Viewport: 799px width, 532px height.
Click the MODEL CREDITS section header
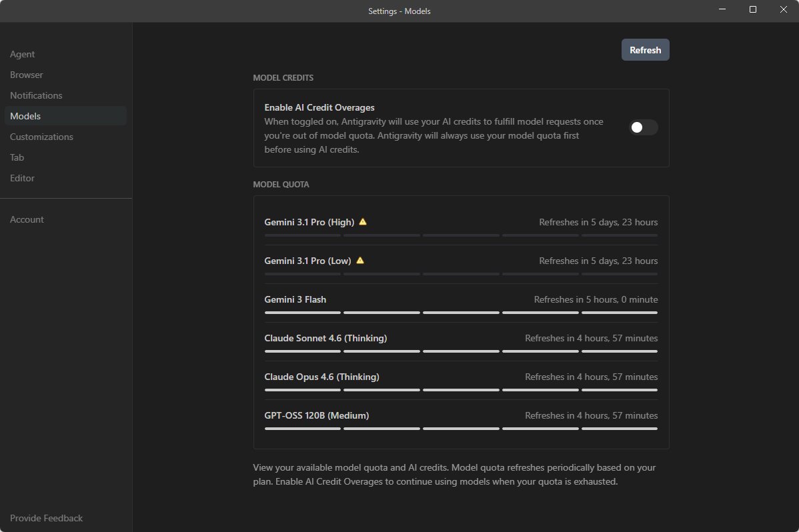(283, 78)
